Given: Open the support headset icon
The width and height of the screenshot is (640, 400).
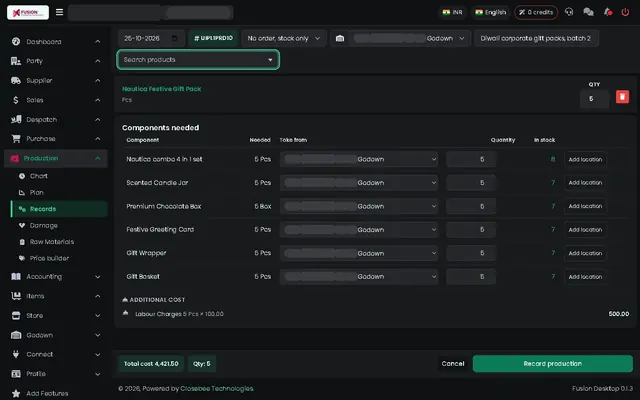Looking at the screenshot, I should pyautogui.click(x=569, y=12).
